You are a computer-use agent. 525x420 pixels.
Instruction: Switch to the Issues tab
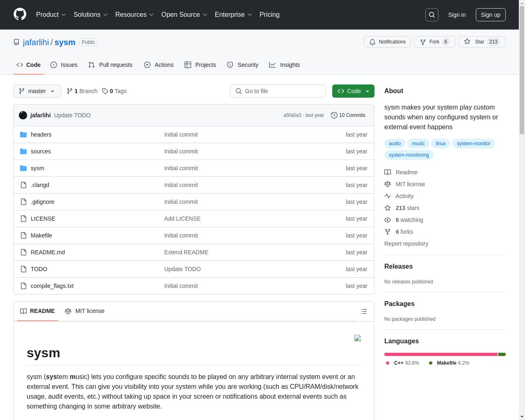point(64,65)
